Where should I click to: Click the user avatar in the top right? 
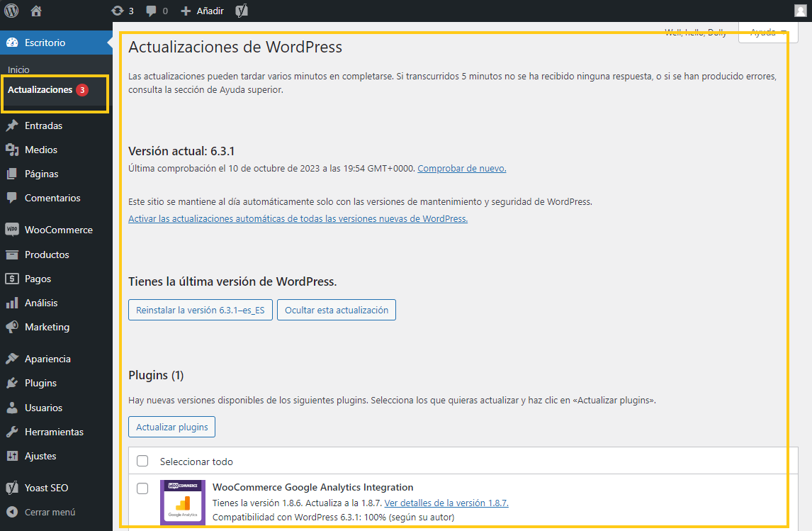click(801, 11)
